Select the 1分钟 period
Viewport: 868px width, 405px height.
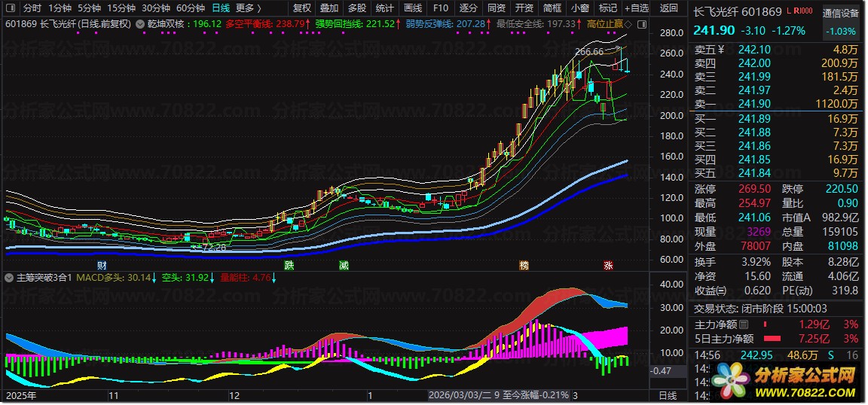coord(60,8)
